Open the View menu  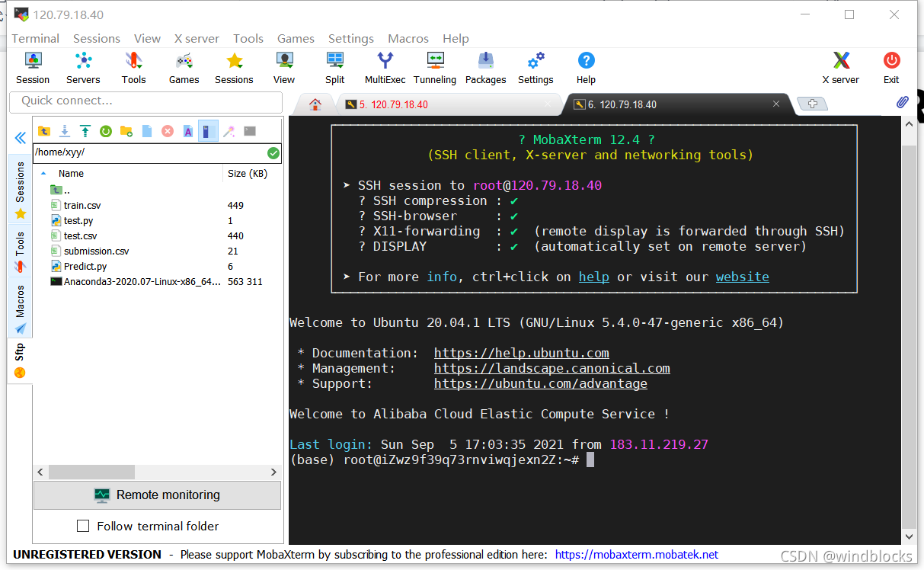tap(147, 38)
